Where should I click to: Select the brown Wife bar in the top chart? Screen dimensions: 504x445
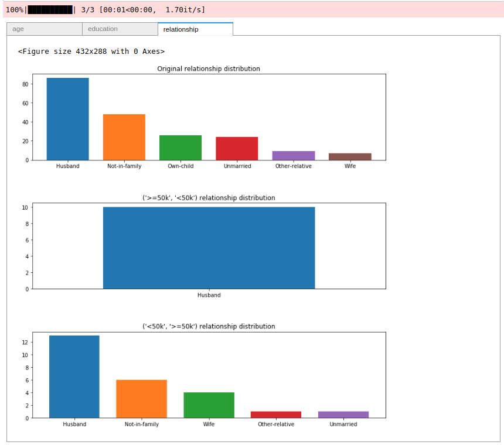(x=350, y=156)
